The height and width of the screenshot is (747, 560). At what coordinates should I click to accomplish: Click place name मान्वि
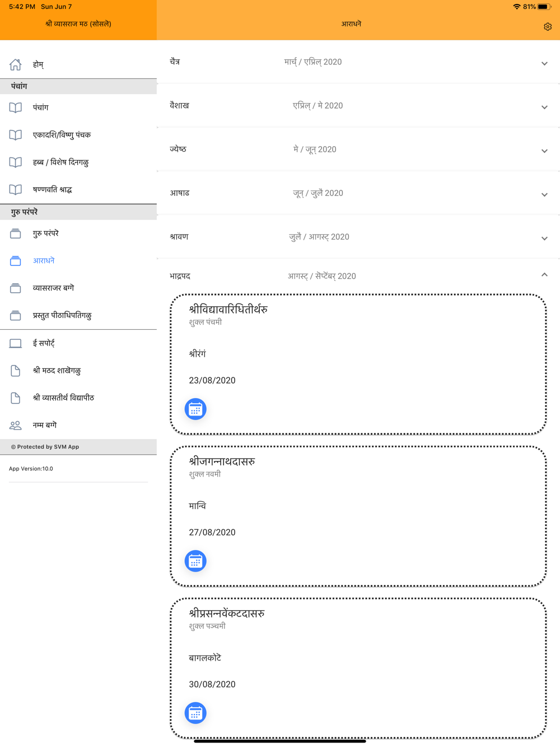[x=197, y=506]
